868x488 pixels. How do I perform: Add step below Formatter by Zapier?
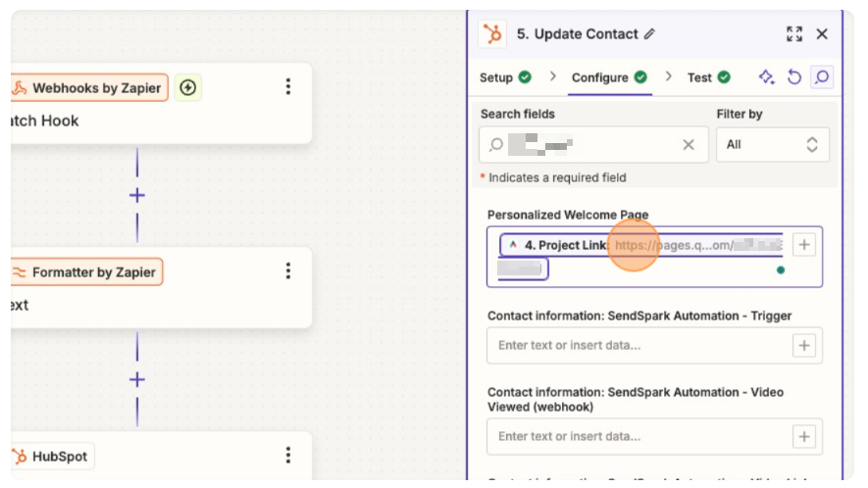pyautogui.click(x=137, y=379)
